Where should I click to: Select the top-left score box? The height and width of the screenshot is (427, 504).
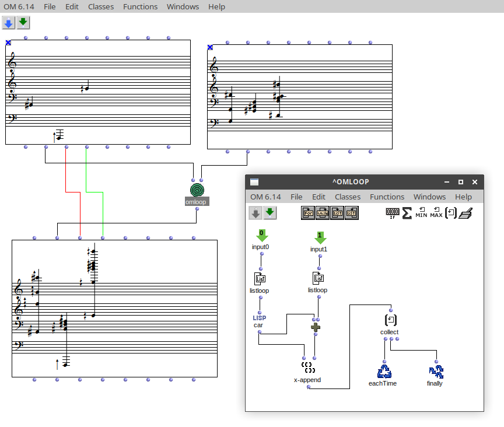98,92
